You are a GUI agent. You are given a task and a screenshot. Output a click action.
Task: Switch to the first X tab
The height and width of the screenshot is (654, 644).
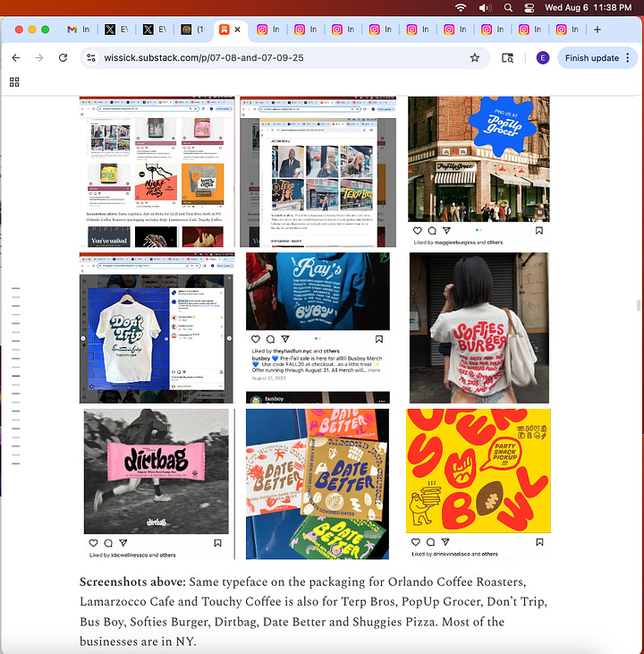pyautogui.click(x=116, y=30)
